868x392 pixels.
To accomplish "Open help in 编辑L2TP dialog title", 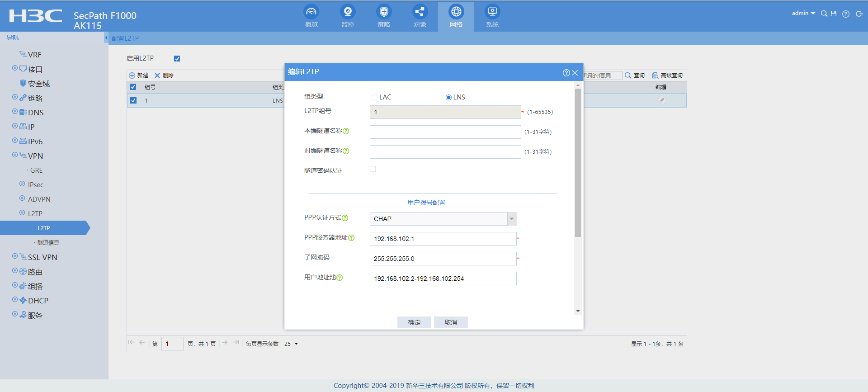I will tap(566, 73).
